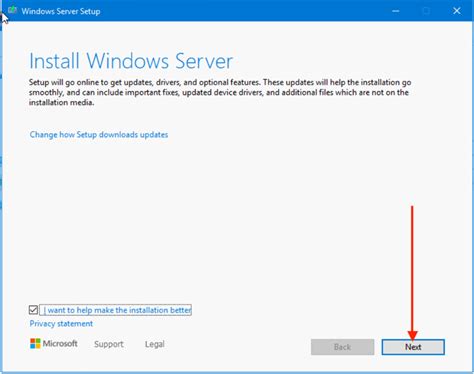Click the Install Windows Server heading
Viewport: 474px width, 374px height.
pos(131,61)
